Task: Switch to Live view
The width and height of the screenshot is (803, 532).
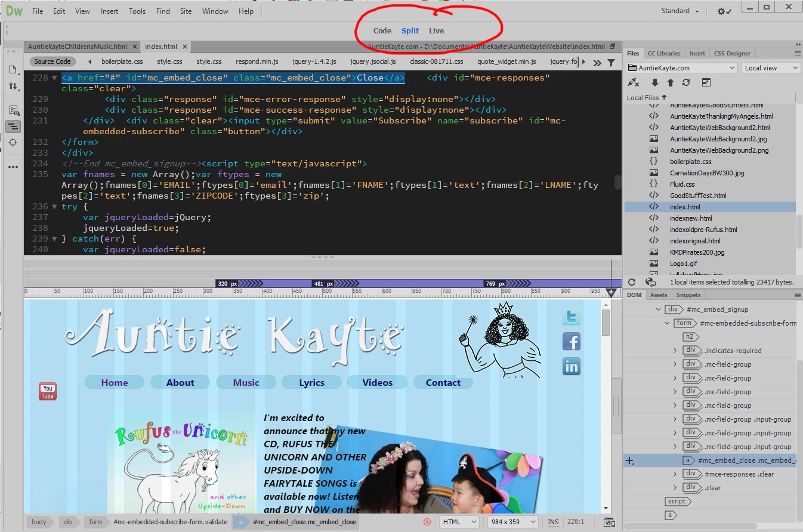Action: coord(436,31)
